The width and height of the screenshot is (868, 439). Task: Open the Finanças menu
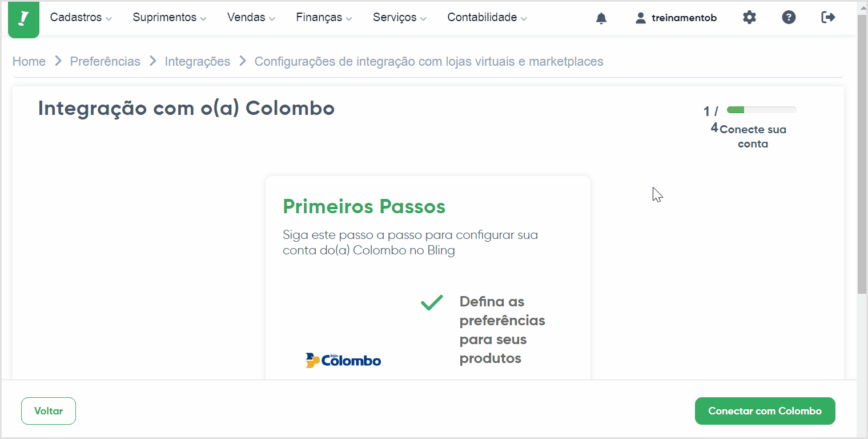tap(324, 18)
